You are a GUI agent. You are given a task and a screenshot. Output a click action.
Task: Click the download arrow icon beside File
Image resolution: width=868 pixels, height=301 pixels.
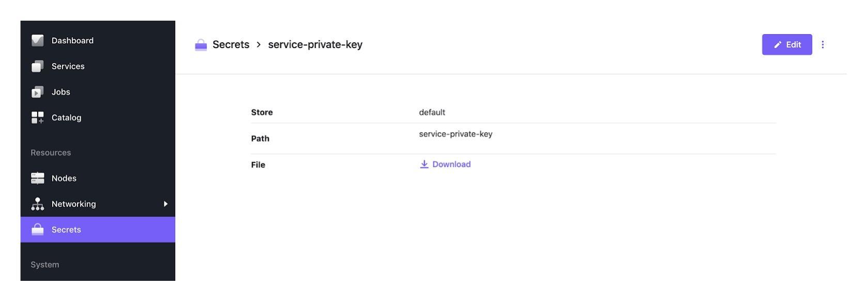pyautogui.click(x=424, y=164)
